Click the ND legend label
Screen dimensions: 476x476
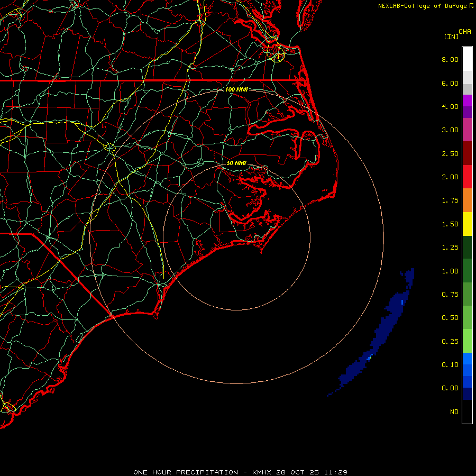click(454, 412)
